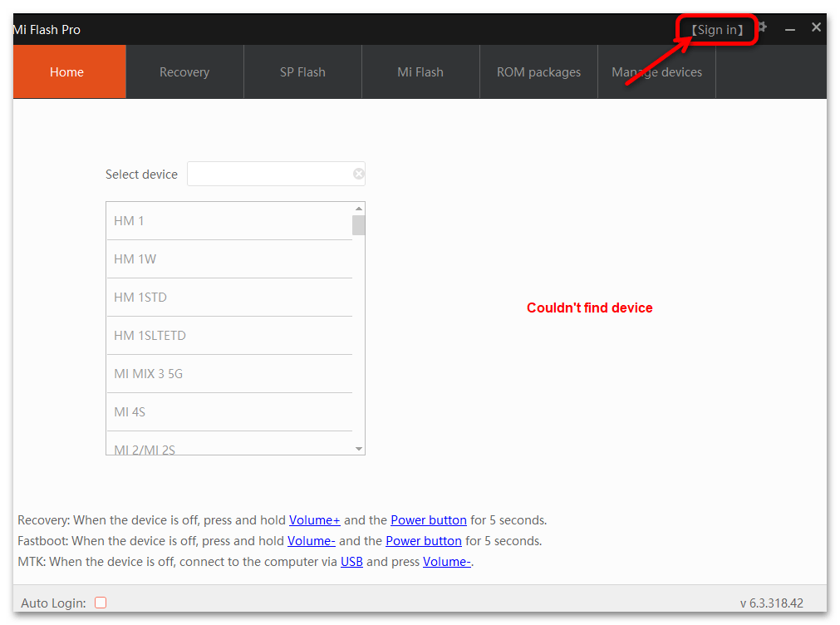Choose MI 4S from device list
Screen dimensions: 840x625
229,411
